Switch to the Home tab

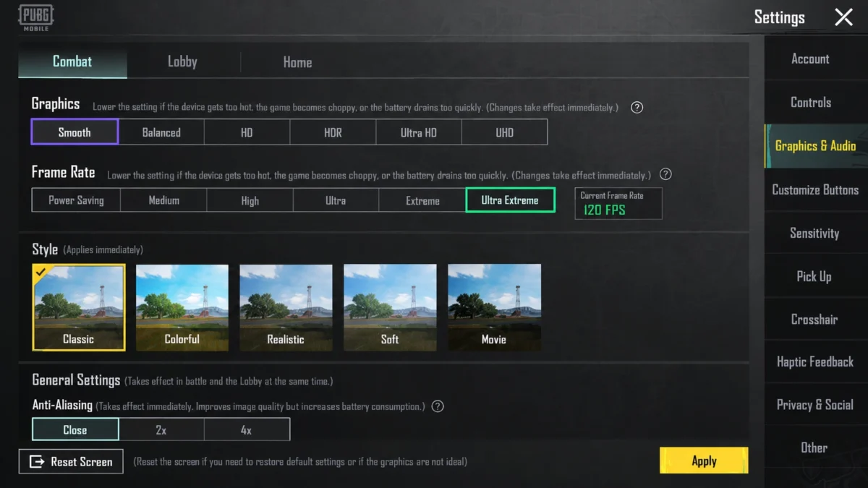click(x=297, y=62)
